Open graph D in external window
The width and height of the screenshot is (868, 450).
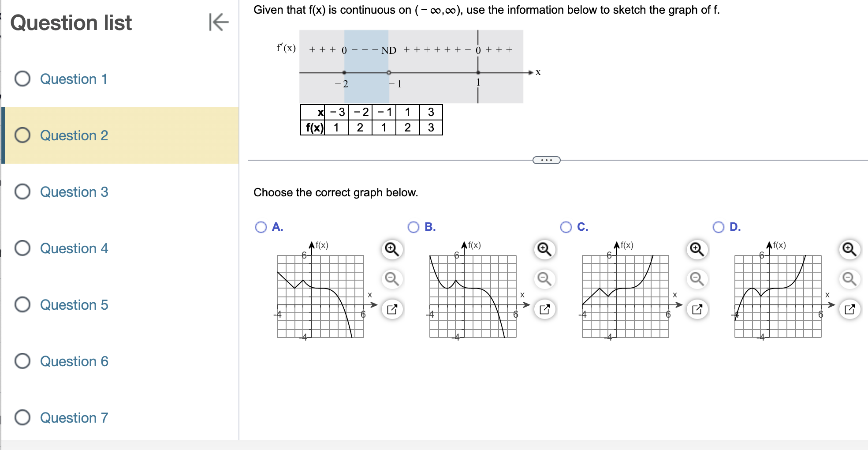tap(849, 309)
